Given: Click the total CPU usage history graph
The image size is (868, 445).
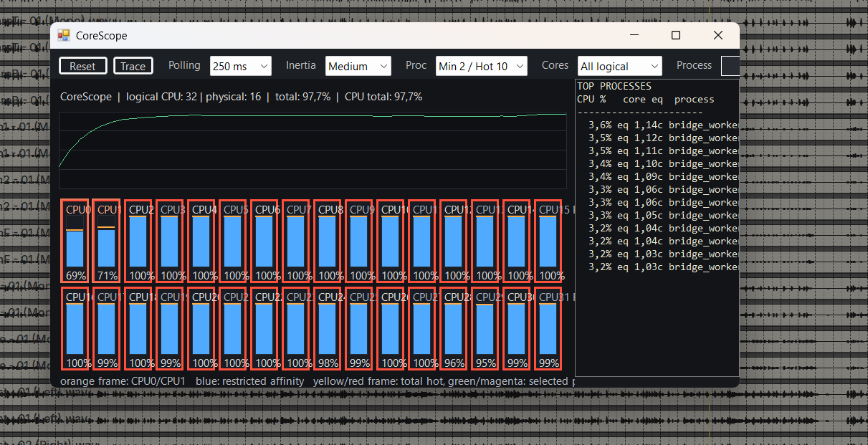Looking at the screenshot, I should pos(313,150).
